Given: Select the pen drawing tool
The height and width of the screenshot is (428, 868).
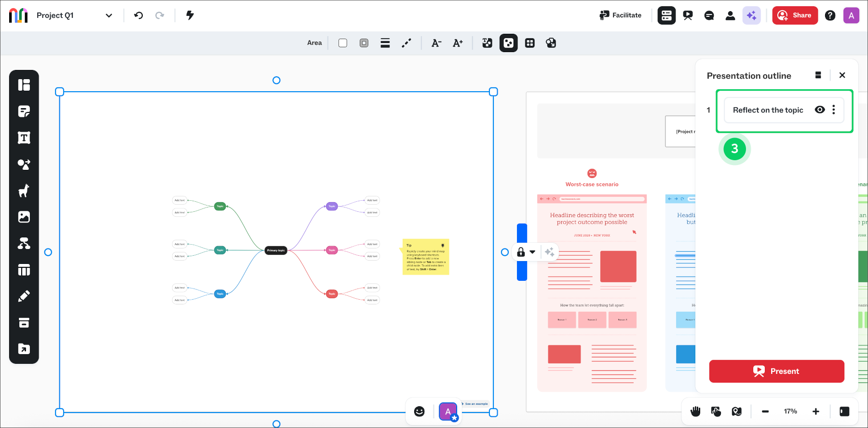Looking at the screenshot, I should [24, 296].
